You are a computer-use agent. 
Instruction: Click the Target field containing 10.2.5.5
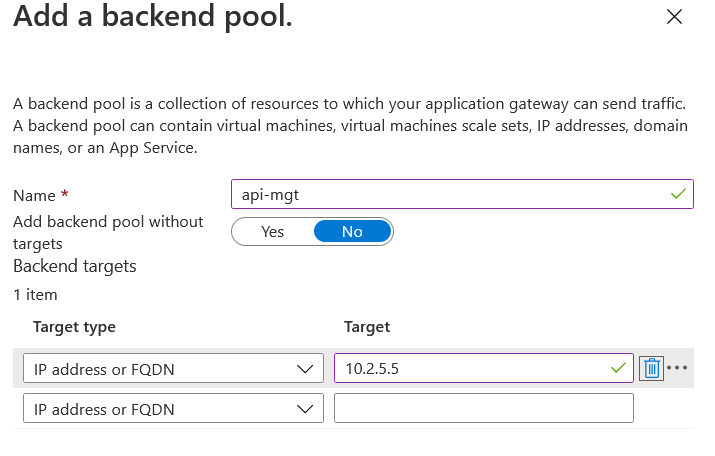pyautogui.click(x=470, y=368)
